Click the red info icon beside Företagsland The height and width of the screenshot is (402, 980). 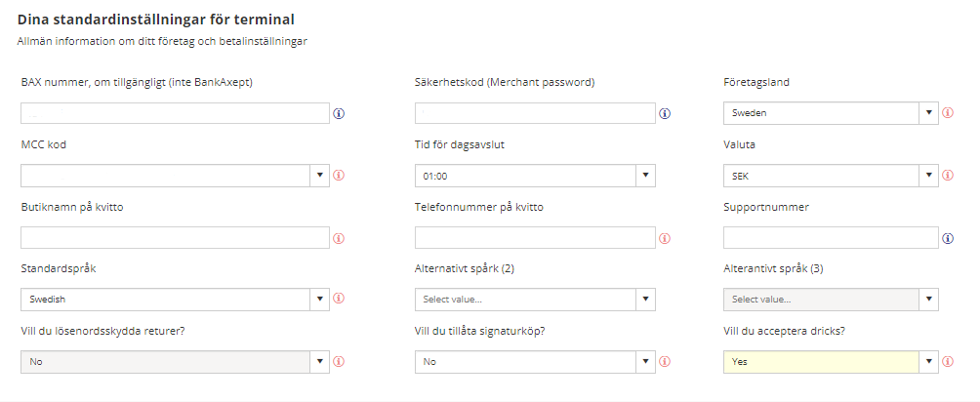pyautogui.click(x=948, y=113)
